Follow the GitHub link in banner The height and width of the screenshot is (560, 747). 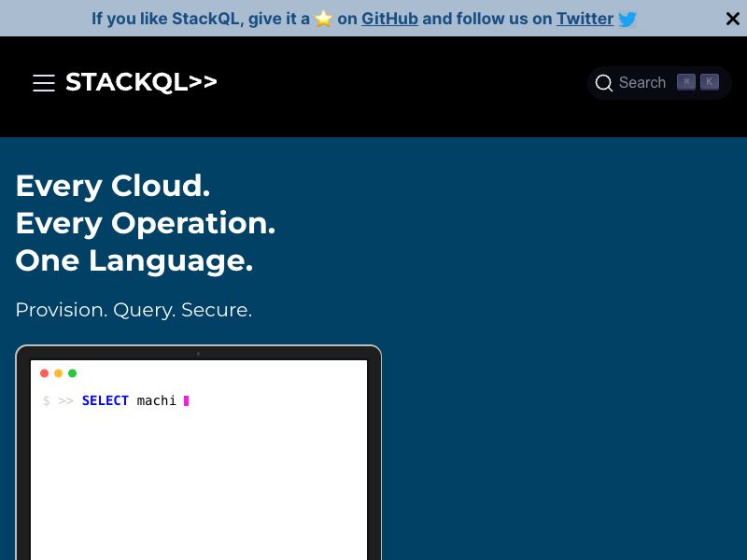pos(389,19)
